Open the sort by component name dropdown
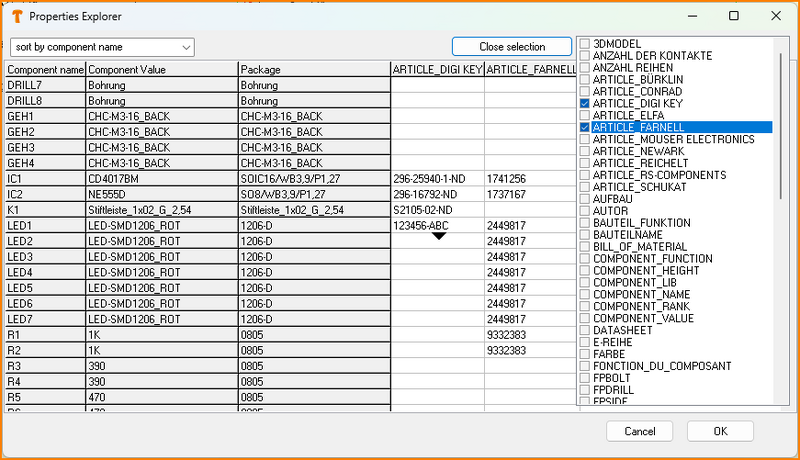 pos(101,47)
